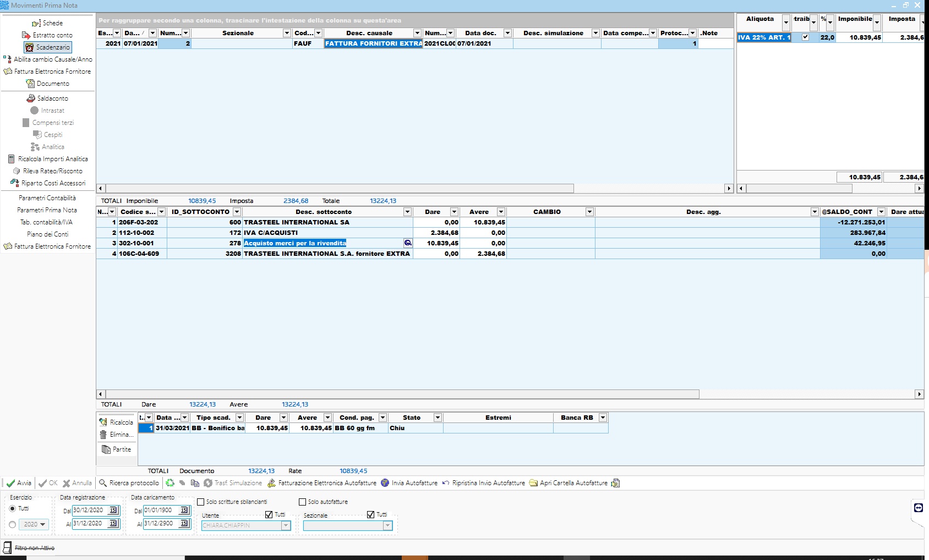The height and width of the screenshot is (560, 929).
Task: Open Parametri Contabilità menu item
Action: point(47,198)
